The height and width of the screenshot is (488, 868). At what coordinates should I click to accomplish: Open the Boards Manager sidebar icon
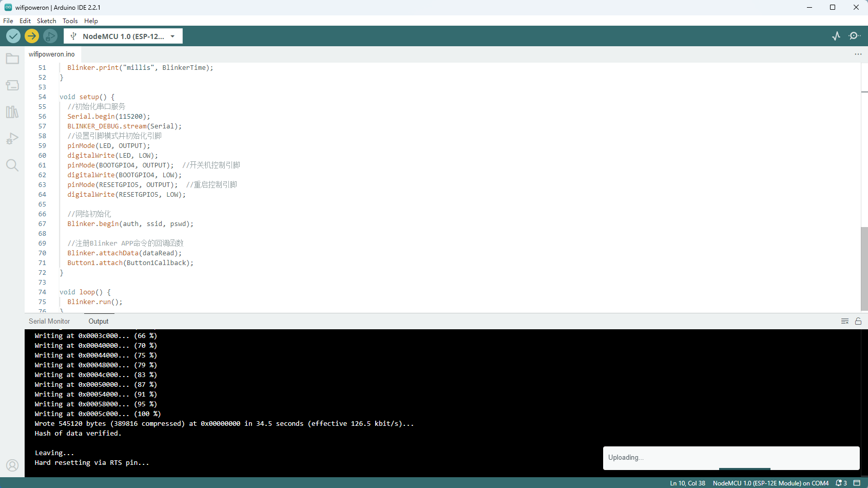(12, 85)
